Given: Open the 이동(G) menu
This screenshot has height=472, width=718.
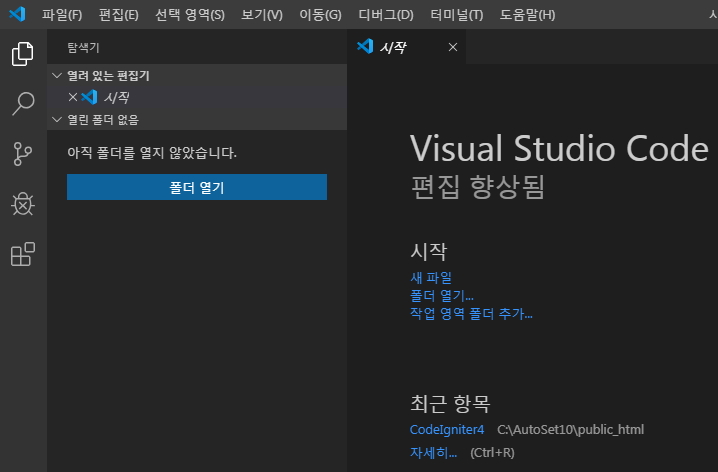Looking at the screenshot, I should pyautogui.click(x=320, y=15).
